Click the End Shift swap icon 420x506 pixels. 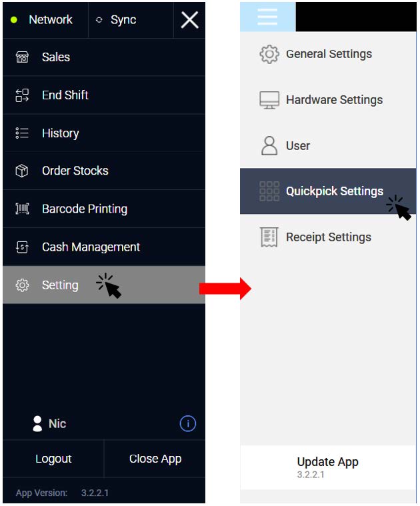point(22,95)
